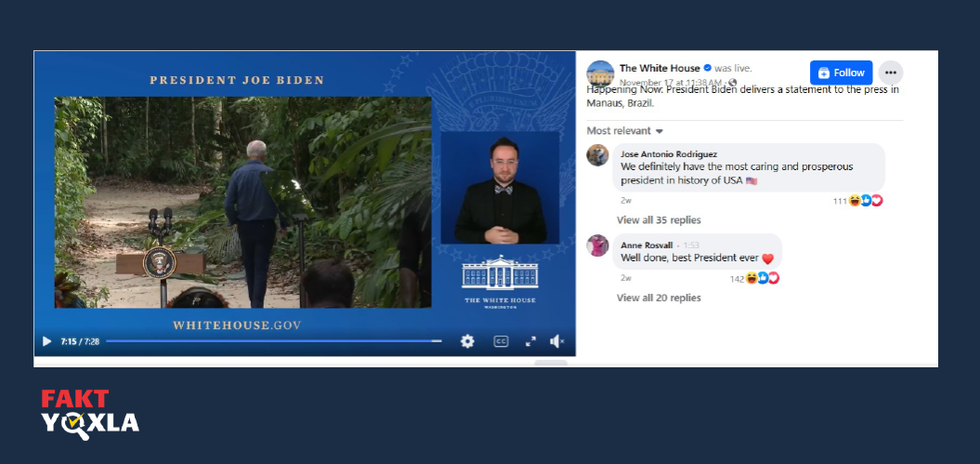View all 35 replies
The height and width of the screenshot is (464, 980).
pyautogui.click(x=659, y=220)
